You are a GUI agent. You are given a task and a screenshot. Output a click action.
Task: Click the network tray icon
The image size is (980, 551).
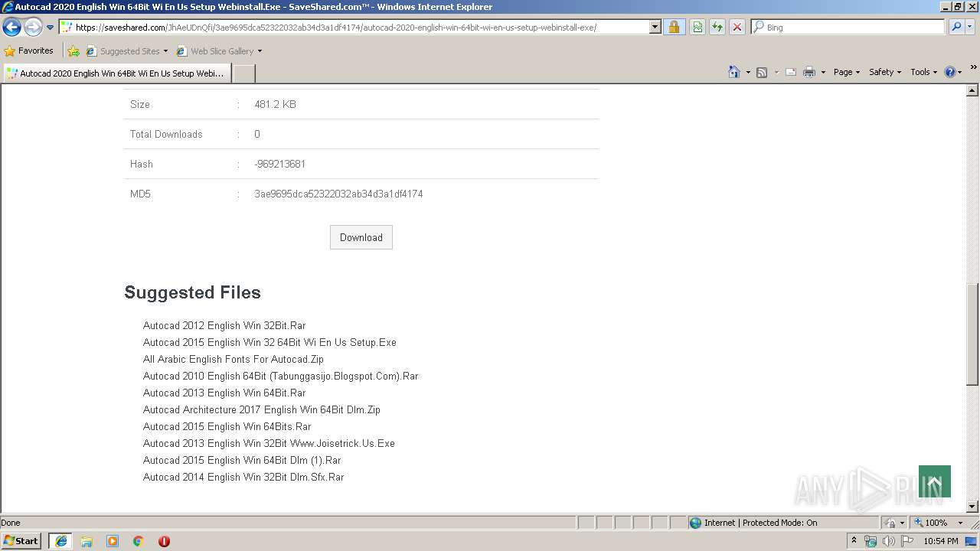tap(871, 541)
